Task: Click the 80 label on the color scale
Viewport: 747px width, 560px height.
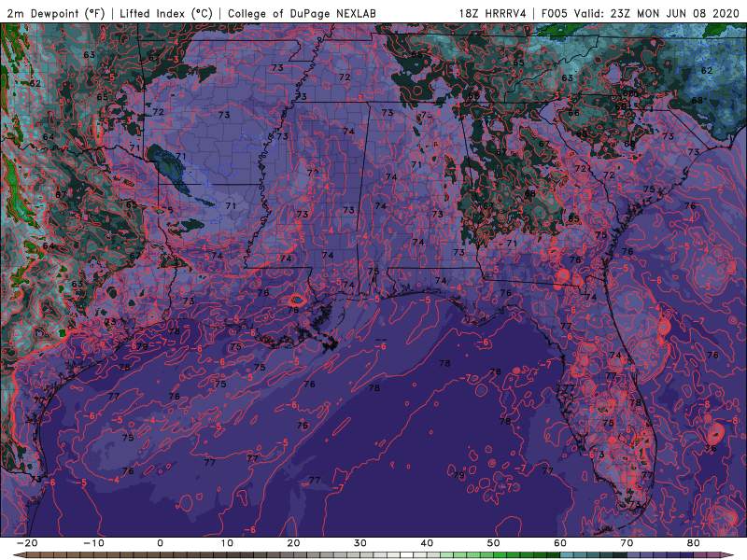Action: coord(694,543)
